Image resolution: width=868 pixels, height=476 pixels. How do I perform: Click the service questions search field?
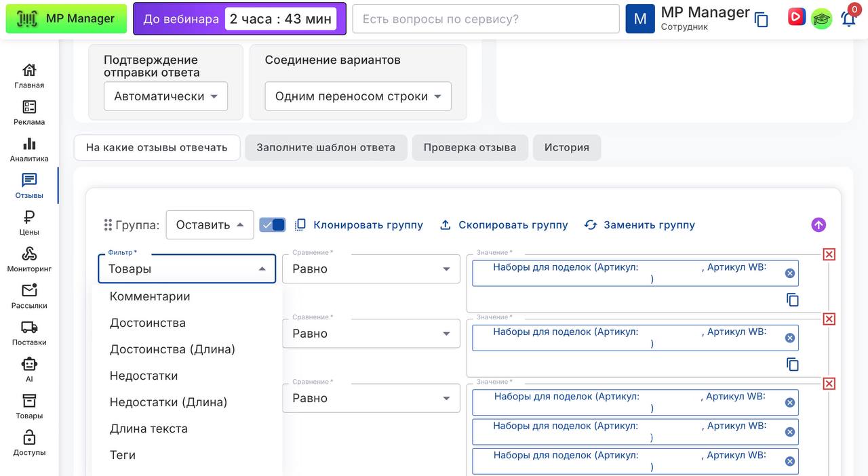pos(486,19)
